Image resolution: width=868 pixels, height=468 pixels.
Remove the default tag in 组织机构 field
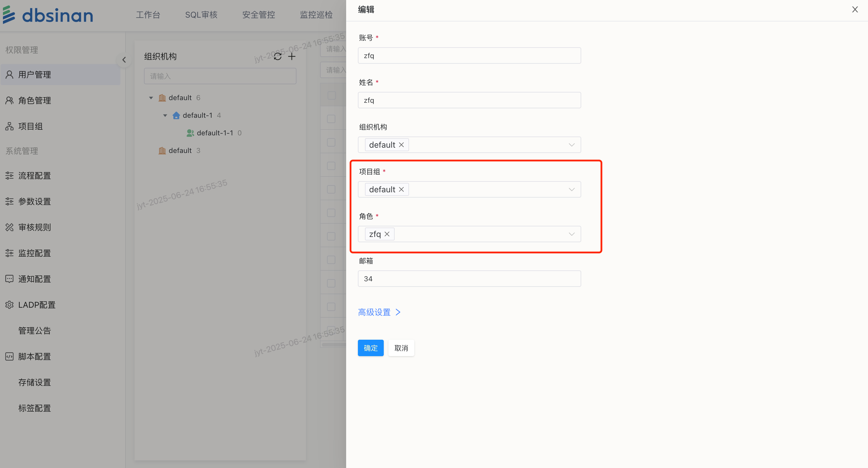401,145
